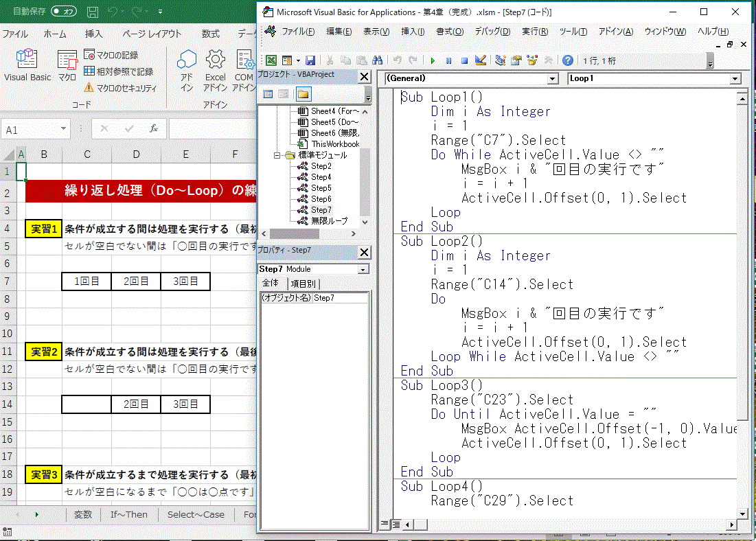Click マクロのセキュリティ in Excel ribbon
This screenshot has height=541, width=756.
(121, 88)
